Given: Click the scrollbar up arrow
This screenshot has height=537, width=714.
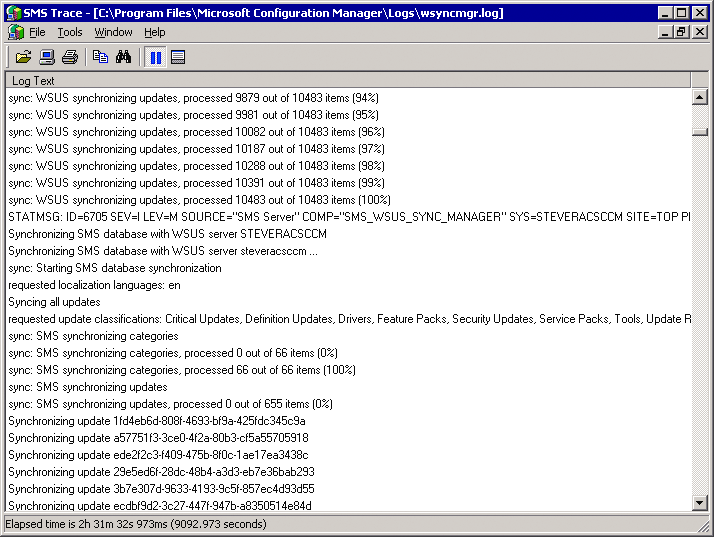Looking at the screenshot, I should coord(699,97).
